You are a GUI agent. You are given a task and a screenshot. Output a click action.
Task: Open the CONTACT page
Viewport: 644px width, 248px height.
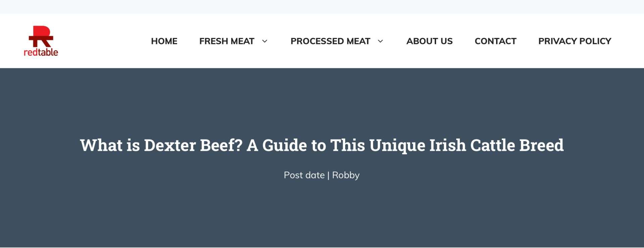(x=495, y=42)
